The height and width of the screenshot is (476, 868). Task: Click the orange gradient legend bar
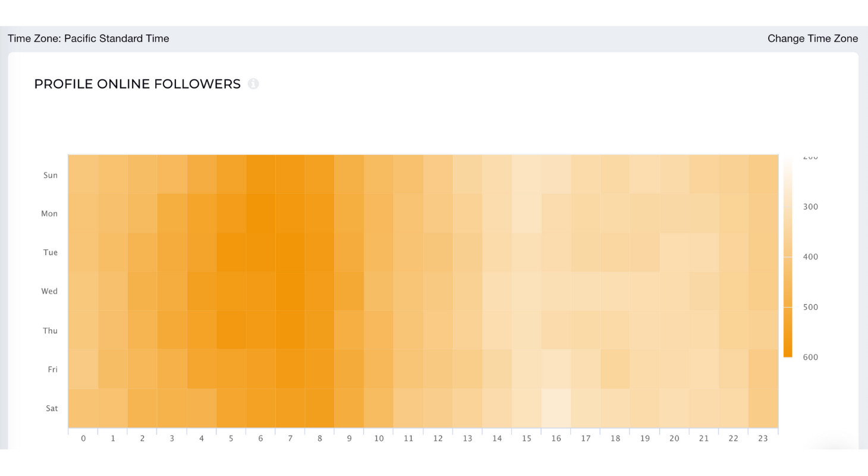(x=788, y=257)
